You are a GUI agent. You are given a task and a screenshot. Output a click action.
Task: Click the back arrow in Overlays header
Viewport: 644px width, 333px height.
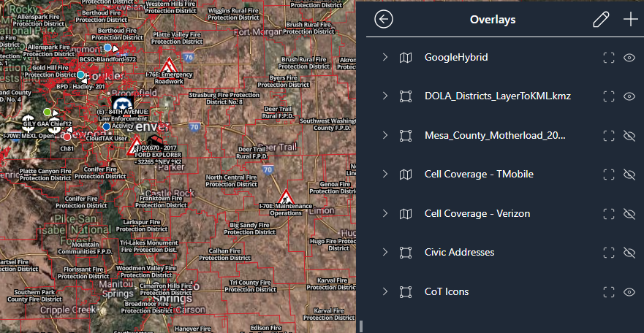383,20
